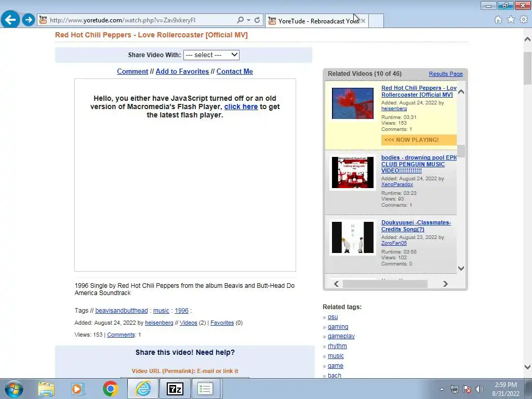This screenshot has width=532, height=399.
Task: Open related tag gaming
Action: coord(338,327)
